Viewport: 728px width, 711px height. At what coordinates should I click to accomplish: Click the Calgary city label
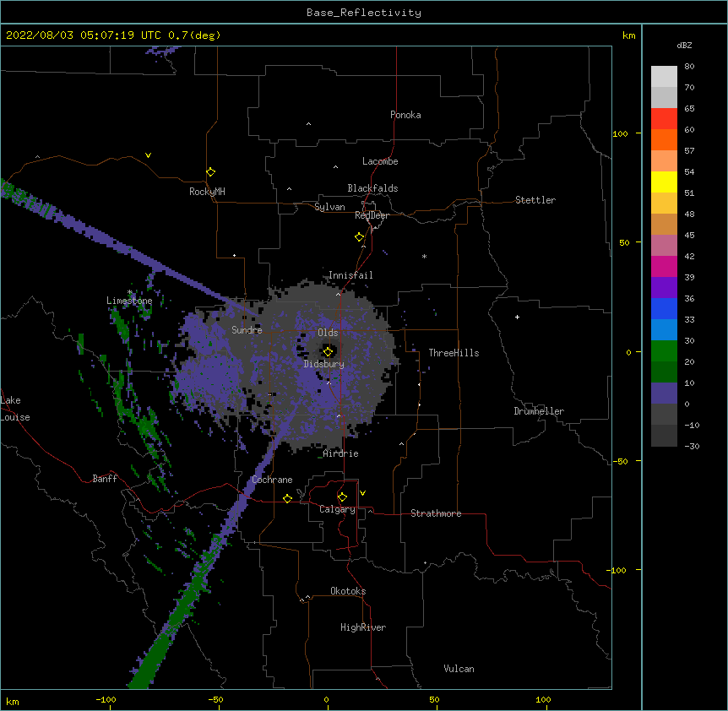pyautogui.click(x=337, y=509)
